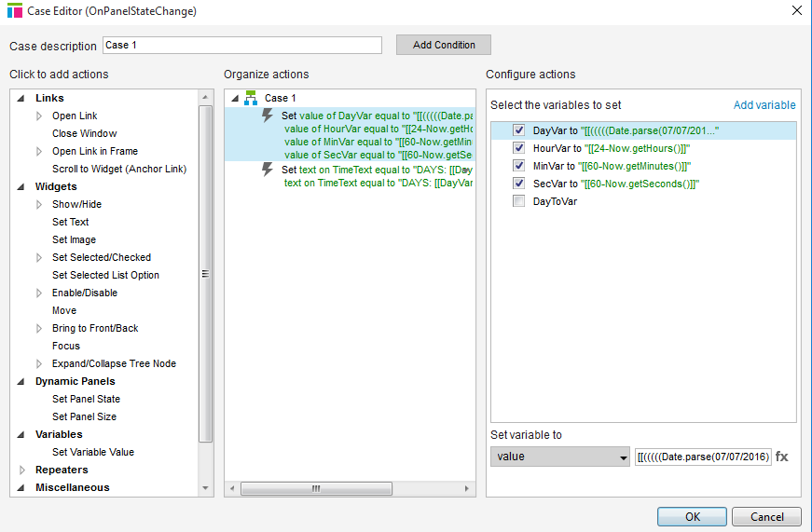Choose the Set Variable Value action
The height and width of the screenshot is (532, 812).
coord(92,452)
